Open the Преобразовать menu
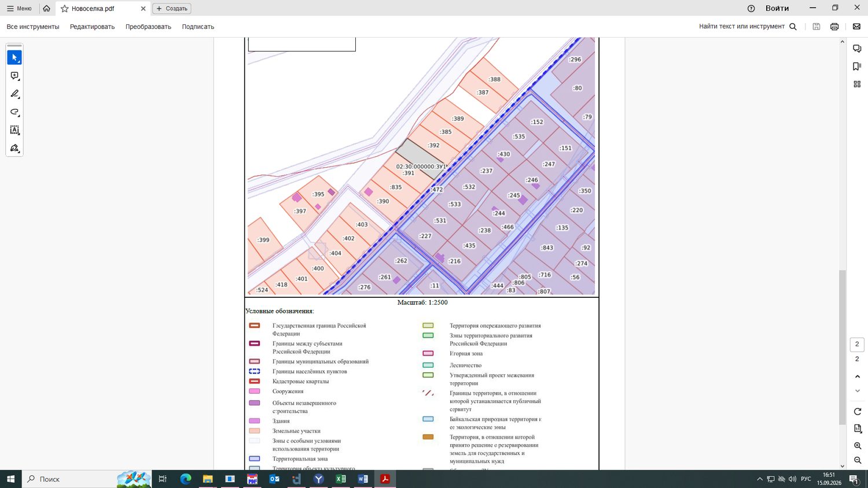Screen dimensions: 868x488 148,27
